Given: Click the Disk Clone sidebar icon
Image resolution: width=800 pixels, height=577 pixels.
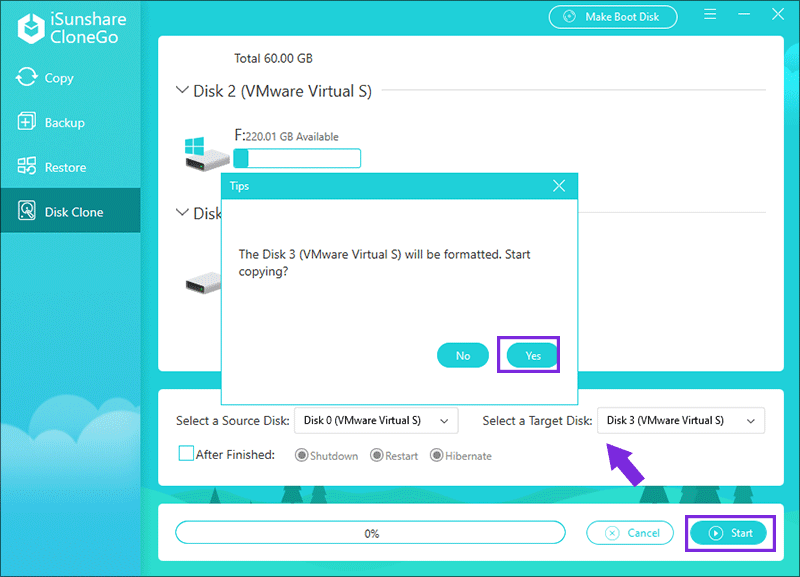Looking at the screenshot, I should coord(27,212).
